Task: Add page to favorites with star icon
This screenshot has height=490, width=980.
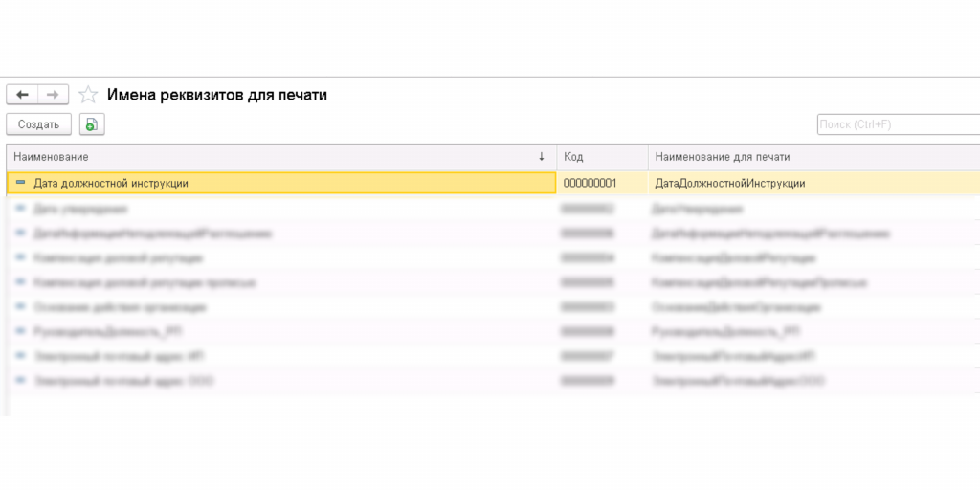Action: pyautogui.click(x=88, y=95)
